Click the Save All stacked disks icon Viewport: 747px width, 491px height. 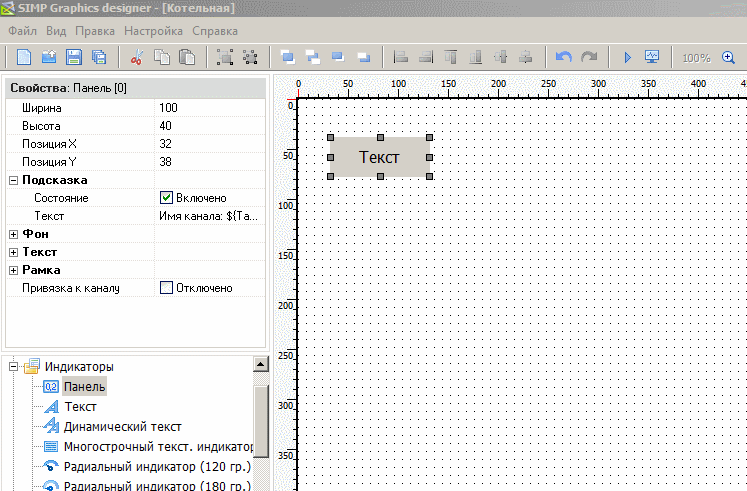(x=99, y=57)
